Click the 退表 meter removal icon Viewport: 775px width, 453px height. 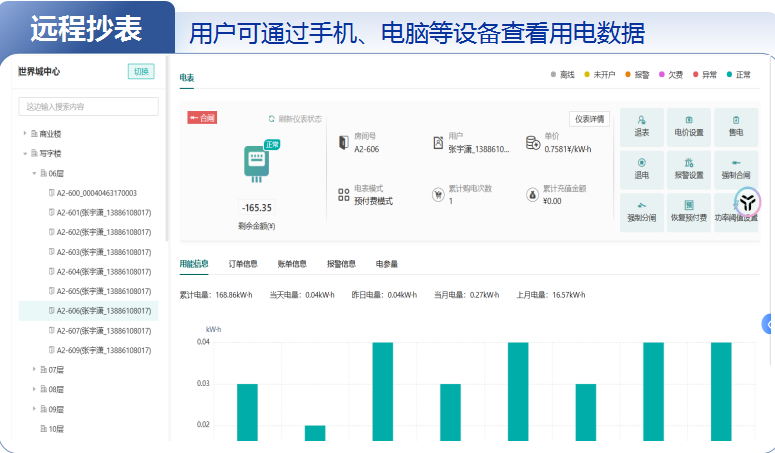pos(641,120)
